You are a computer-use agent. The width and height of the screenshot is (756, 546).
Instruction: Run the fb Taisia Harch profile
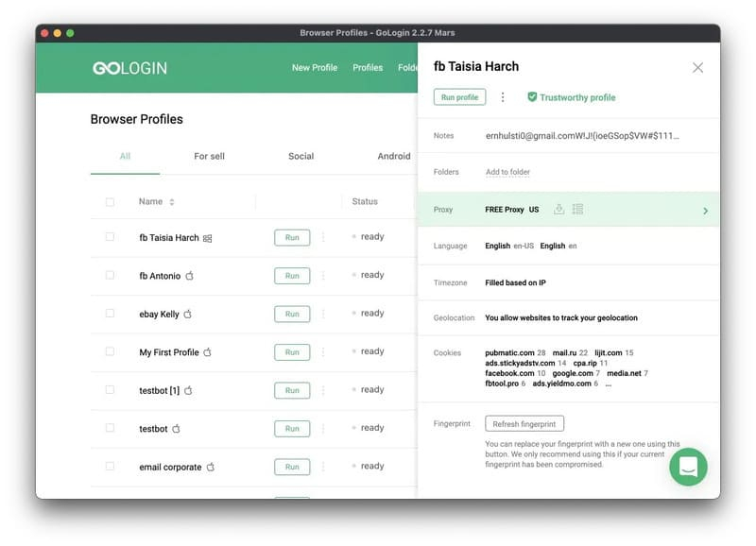[x=292, y=237]
